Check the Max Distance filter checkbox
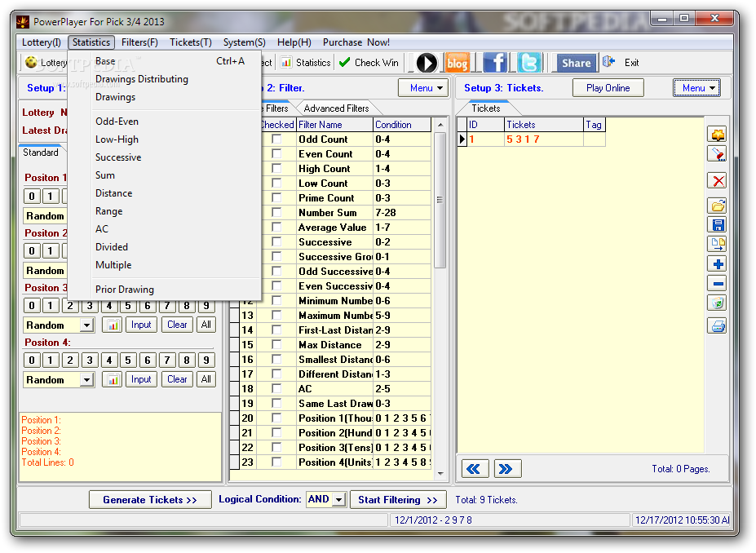756x553 pixels. (x=276, y=344)
